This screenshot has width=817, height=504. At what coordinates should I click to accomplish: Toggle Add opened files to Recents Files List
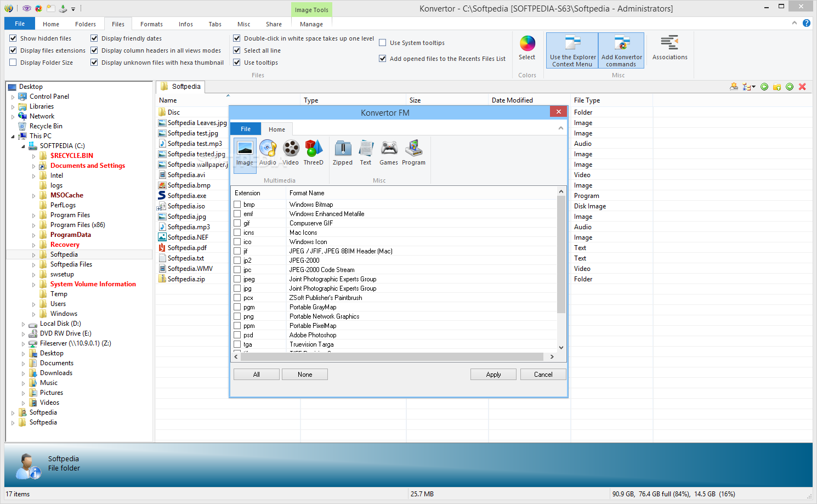click(x=383, y=59)
